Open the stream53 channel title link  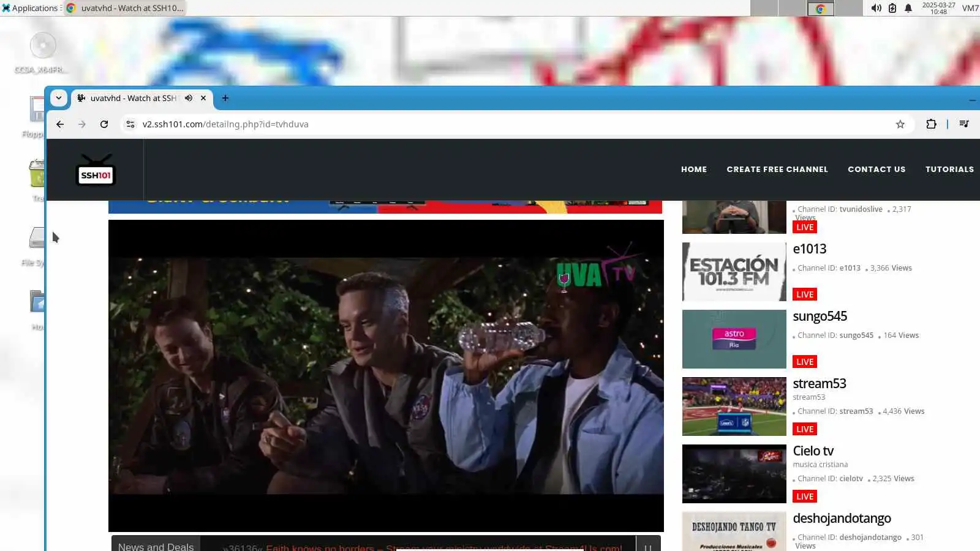820,384
